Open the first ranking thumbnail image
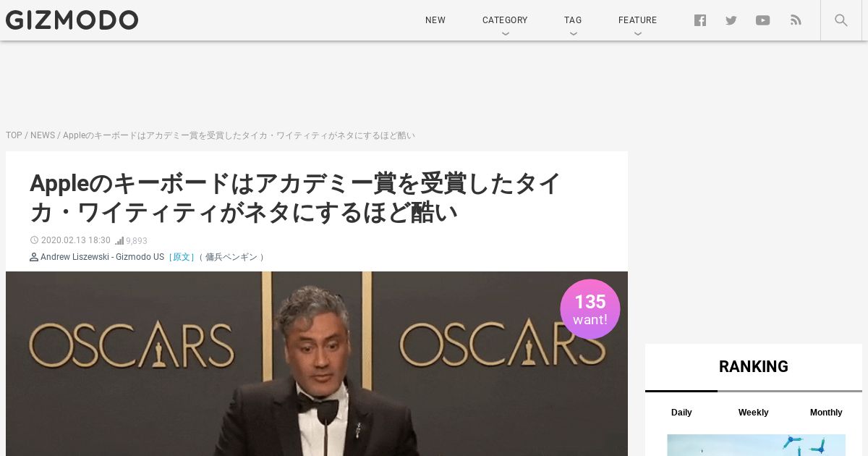This screenshot has width=868, height=456. click(x=756, y=445)
